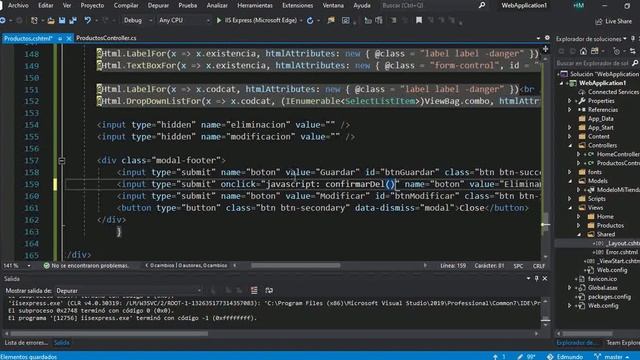Image resolution: width=640 pixels, height=360 pixels.
Task: Click the browser Refresh icon in toolbar
Action: (310, 20)
